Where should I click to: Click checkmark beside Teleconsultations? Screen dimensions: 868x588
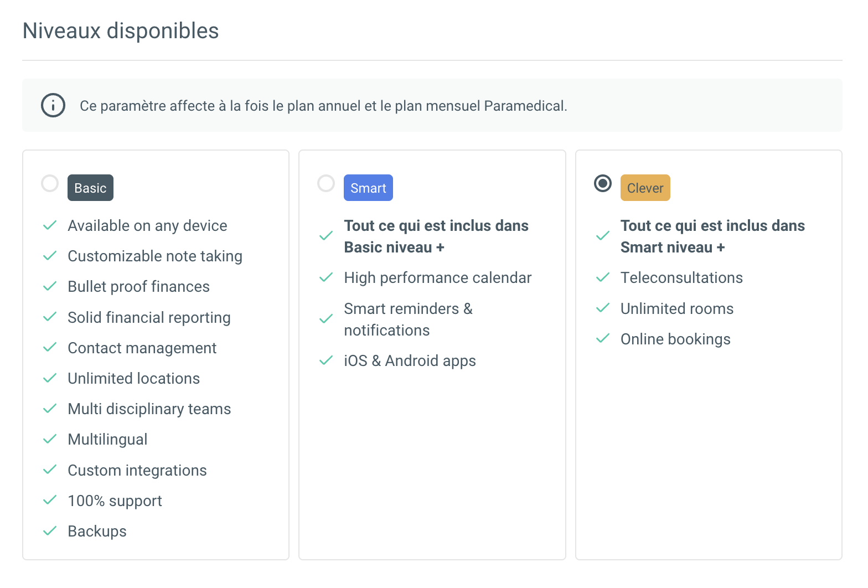603,277
